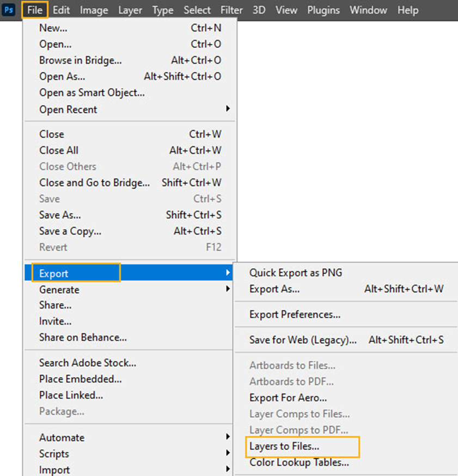Screen dimensions: 458x476
Task: Open Save for Web (Legacy)
Action: click(303, 340)
